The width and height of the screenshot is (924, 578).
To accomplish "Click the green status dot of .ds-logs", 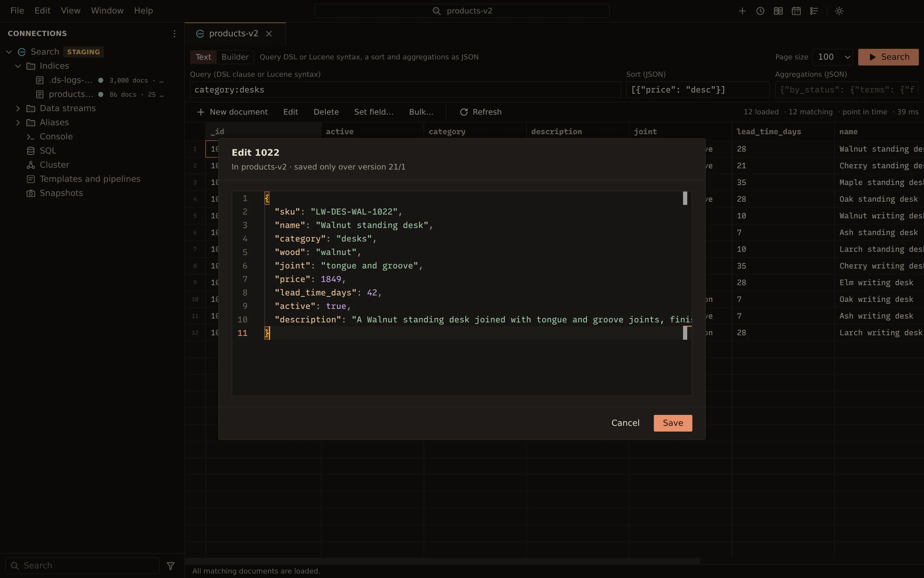I will [x=101, y=80].
